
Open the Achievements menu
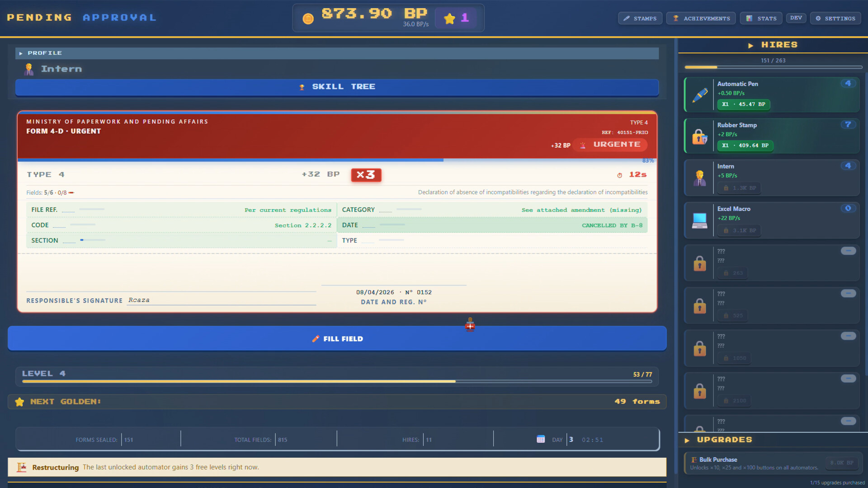[701, 19]
